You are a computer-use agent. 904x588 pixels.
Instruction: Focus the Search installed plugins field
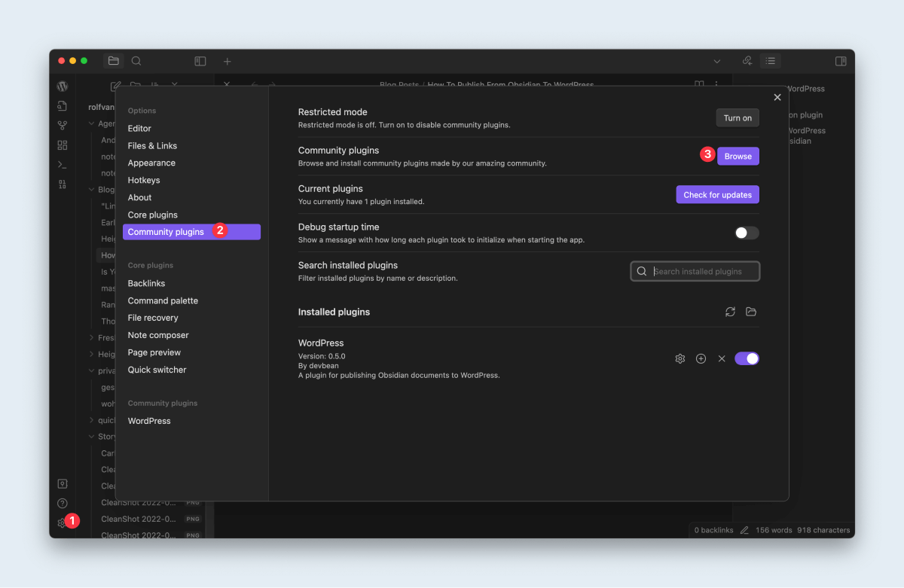coord(695,271)
